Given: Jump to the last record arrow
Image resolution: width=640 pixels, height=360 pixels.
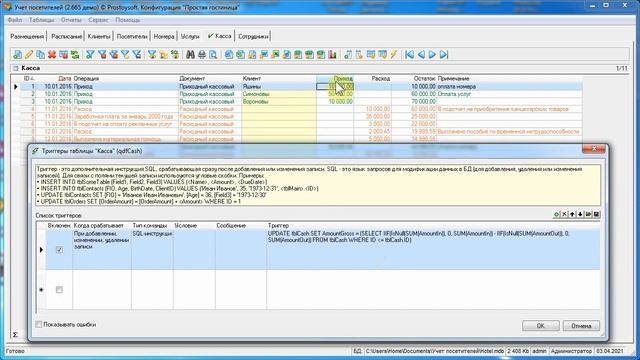Looking at the screenshot, I should click(444, 55).
